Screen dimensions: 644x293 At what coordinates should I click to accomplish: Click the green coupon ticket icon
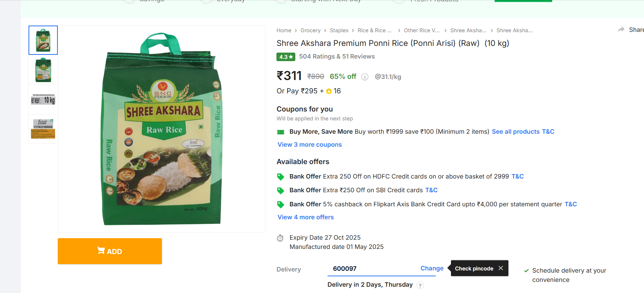pyautogui.click(x=281, y=132)
